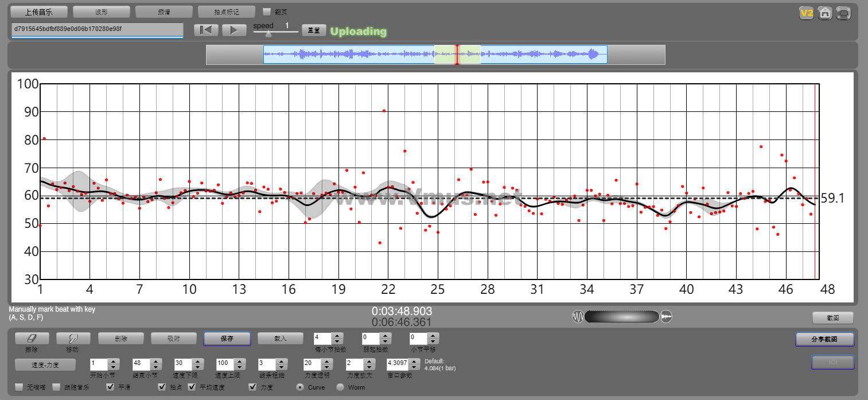Viewport: 868px width, 400px height.
Task: Click the reset button next to speed
Action: pos(314,30)
